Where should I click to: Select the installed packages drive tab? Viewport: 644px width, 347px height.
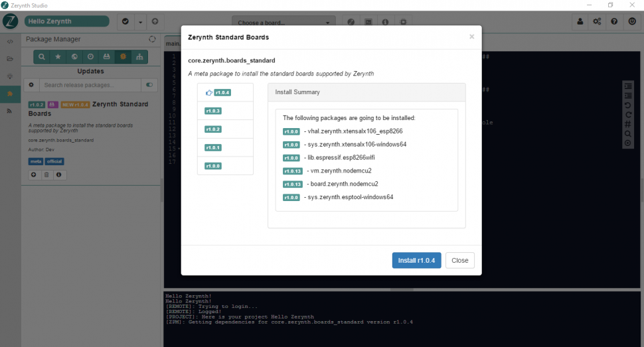coord(107,56)
